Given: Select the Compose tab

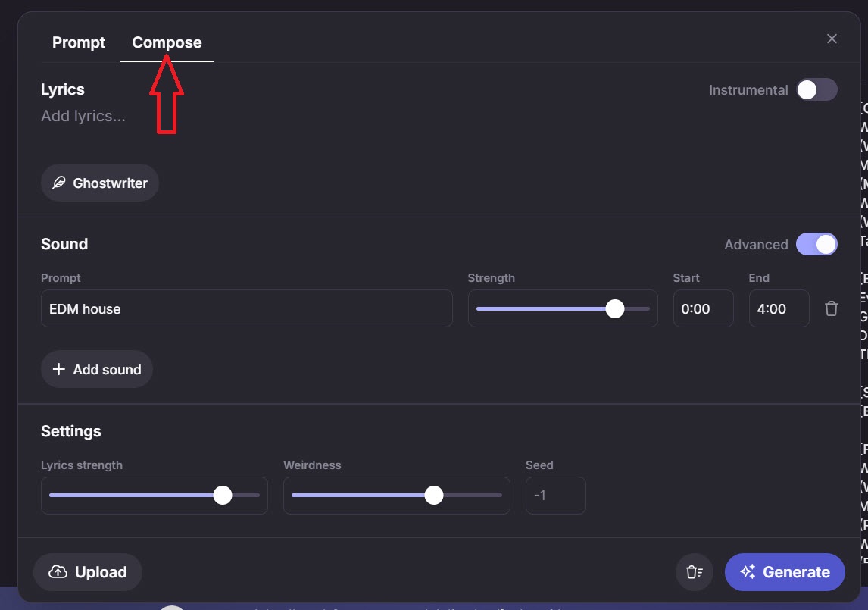Looking at the screenshot, I should click(166, 42).
